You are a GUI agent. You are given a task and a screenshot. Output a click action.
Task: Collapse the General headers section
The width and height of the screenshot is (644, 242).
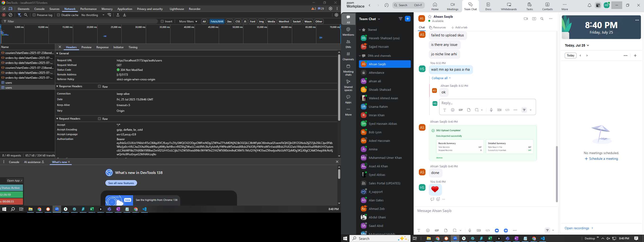(57, 53)
